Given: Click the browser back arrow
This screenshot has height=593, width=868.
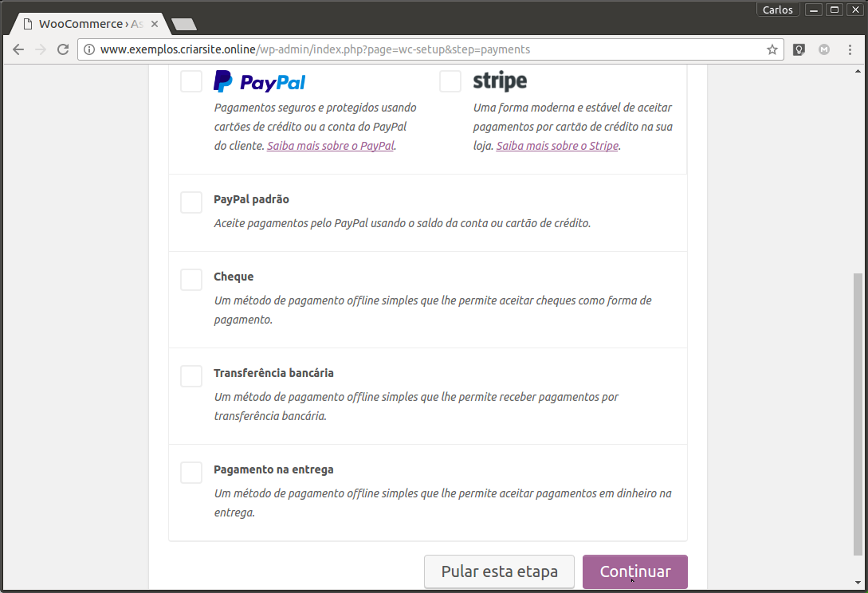Looking at the screenshot, I should 18,49.
